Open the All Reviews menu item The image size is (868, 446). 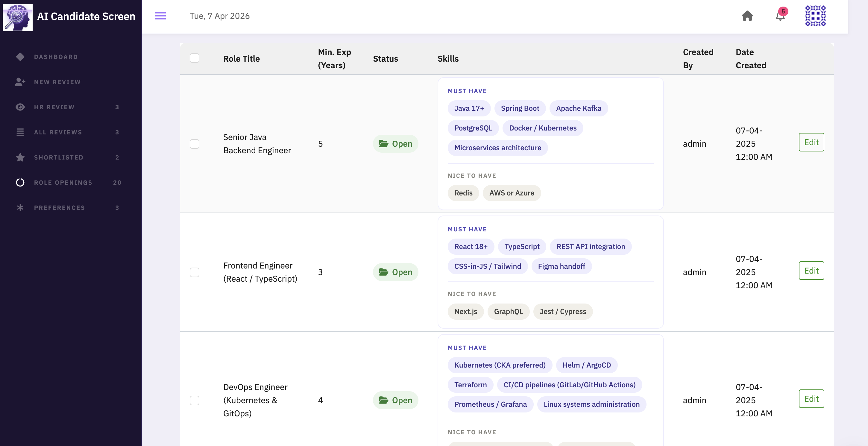click(58, 132)
